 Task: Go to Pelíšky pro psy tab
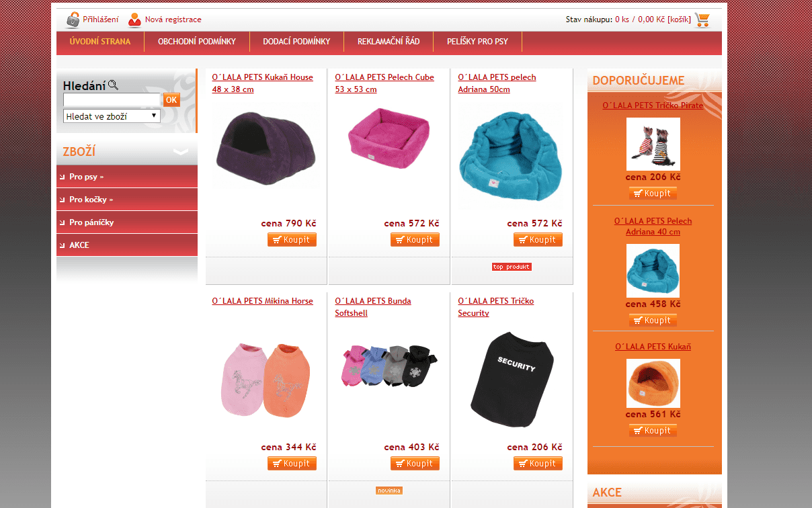[477, 42]
